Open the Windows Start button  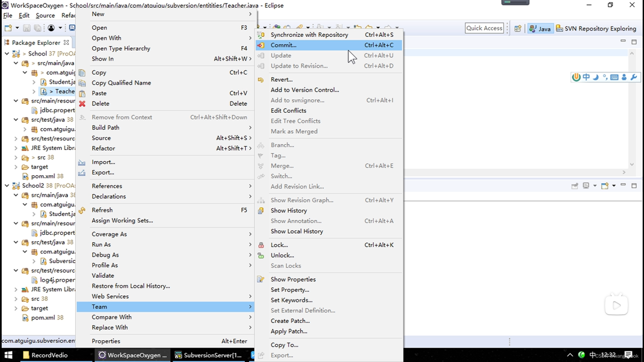9,355
